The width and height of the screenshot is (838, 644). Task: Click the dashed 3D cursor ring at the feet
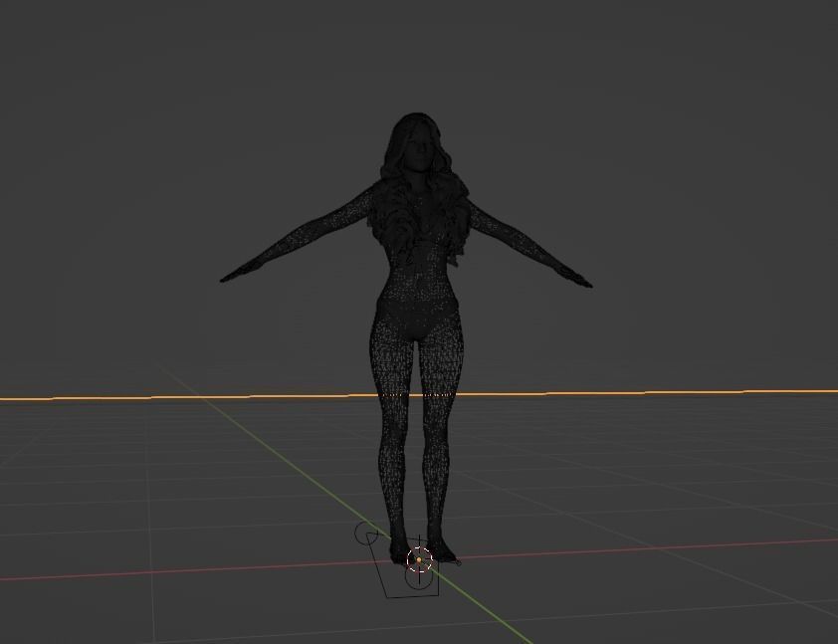420,559
